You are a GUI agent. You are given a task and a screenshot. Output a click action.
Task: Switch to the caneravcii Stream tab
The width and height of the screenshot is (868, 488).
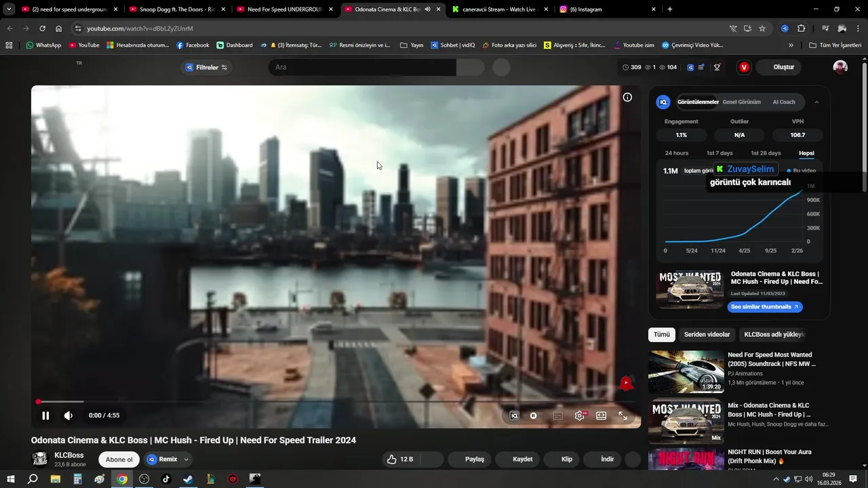[x=502, y=9]
